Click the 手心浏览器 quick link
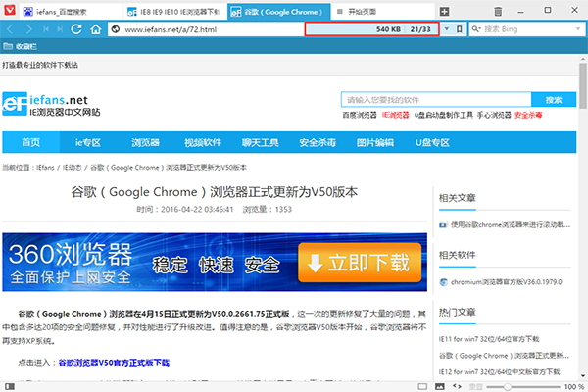 494,115
